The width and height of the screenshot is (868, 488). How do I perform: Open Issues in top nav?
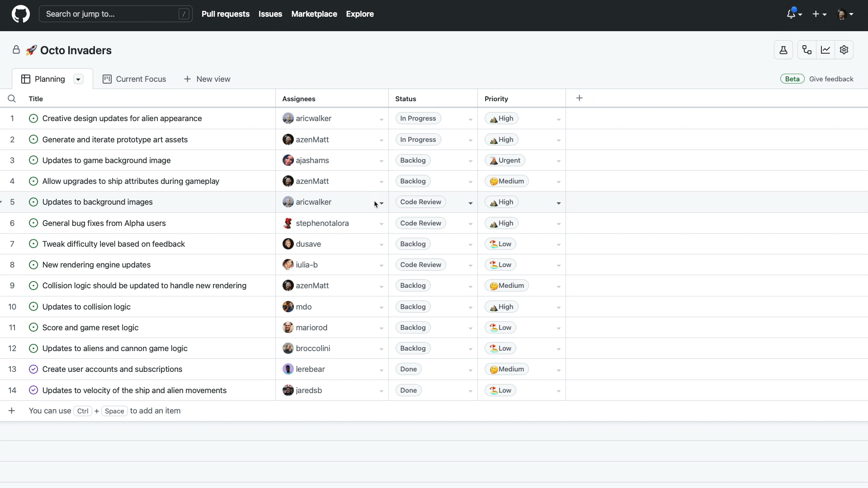click(x=270, y=14)
